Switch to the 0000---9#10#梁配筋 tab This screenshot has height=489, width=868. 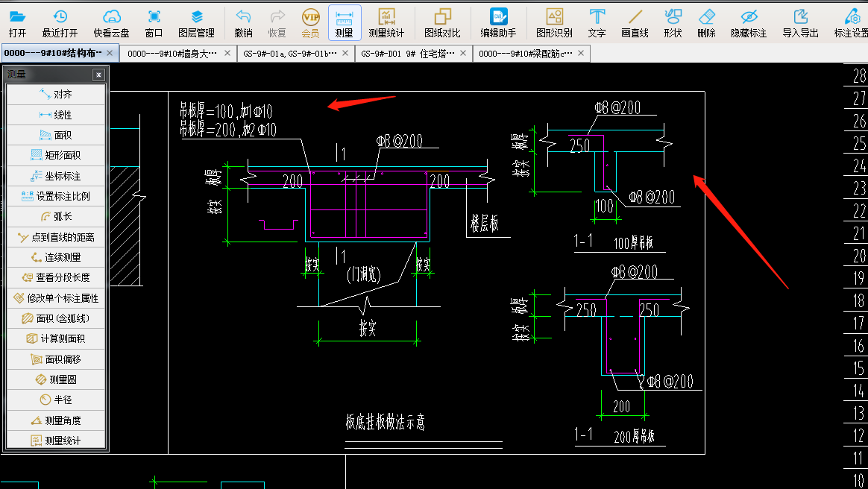coord(526,53)
